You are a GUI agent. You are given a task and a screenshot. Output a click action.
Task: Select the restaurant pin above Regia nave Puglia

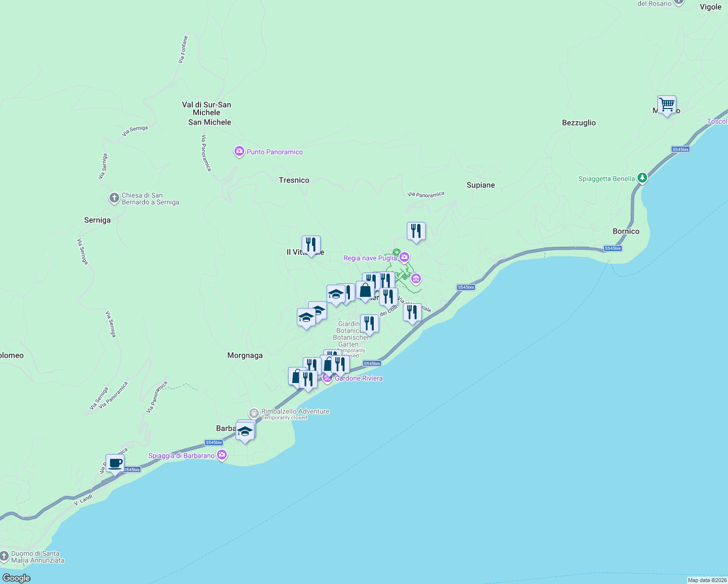[x=416, y=232]
